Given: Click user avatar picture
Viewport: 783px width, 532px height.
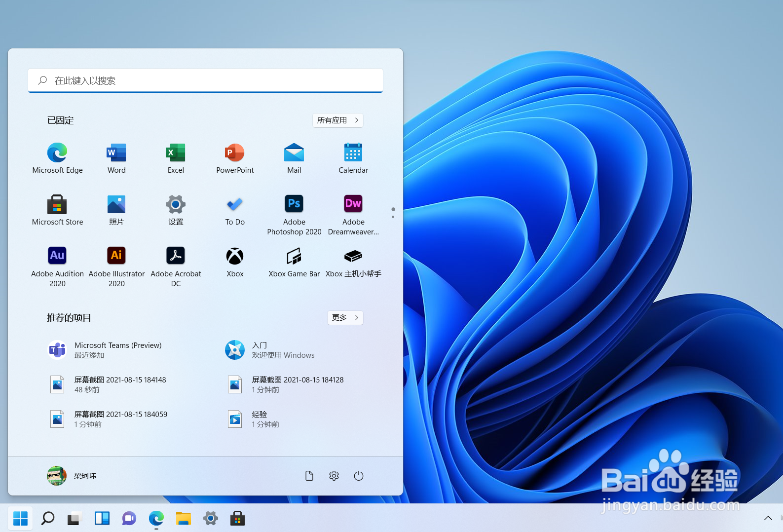Looking at the screenshot, I should click(x=57, y=476).
